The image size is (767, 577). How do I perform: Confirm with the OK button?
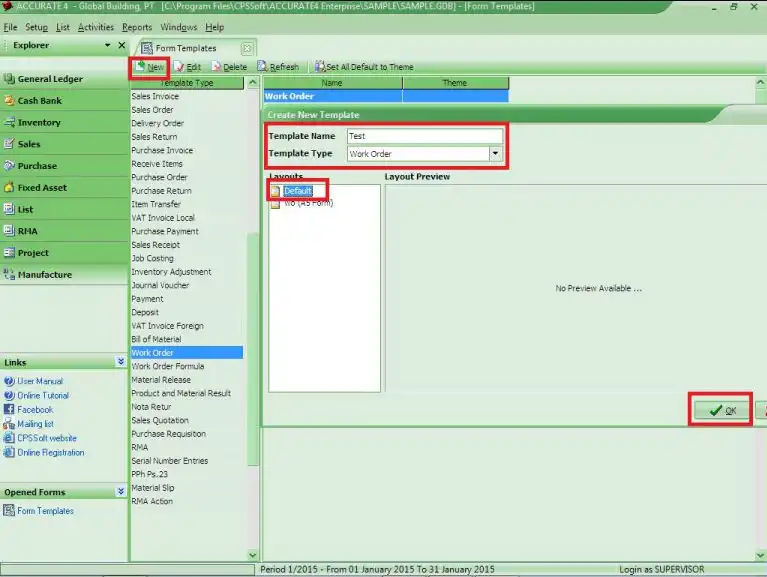[722, 410]
